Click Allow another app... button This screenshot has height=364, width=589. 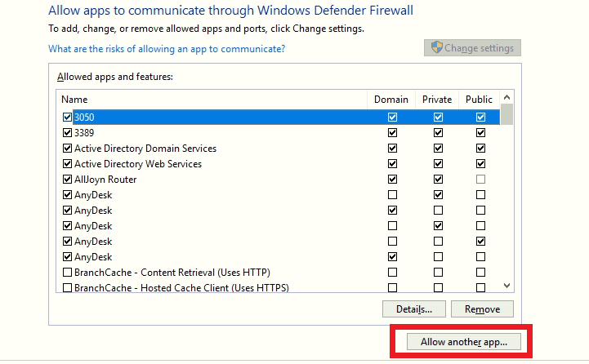(464, 342)
